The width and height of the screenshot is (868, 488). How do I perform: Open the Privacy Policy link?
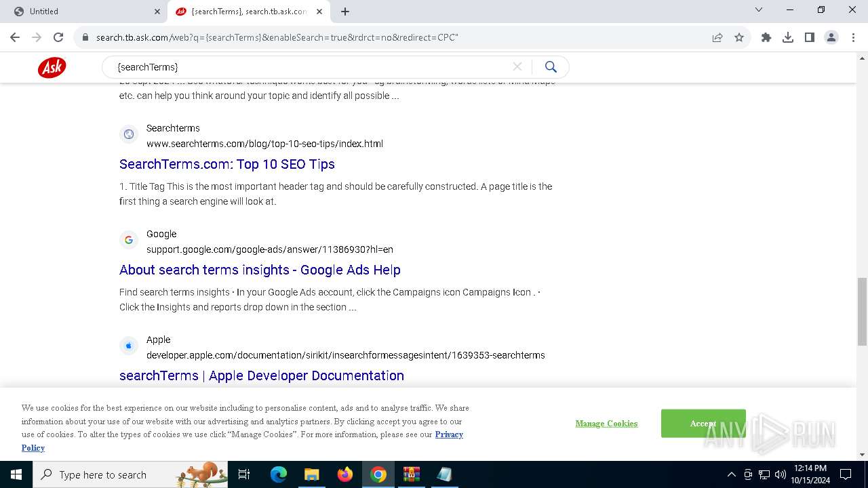pyautogui.click(x=449, y=434)
